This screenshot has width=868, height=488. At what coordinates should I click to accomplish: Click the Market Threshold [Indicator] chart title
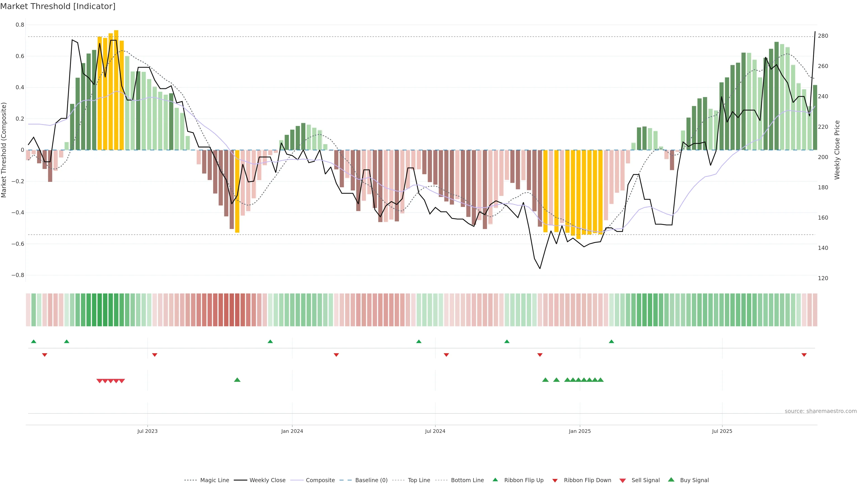pos(58,6)
